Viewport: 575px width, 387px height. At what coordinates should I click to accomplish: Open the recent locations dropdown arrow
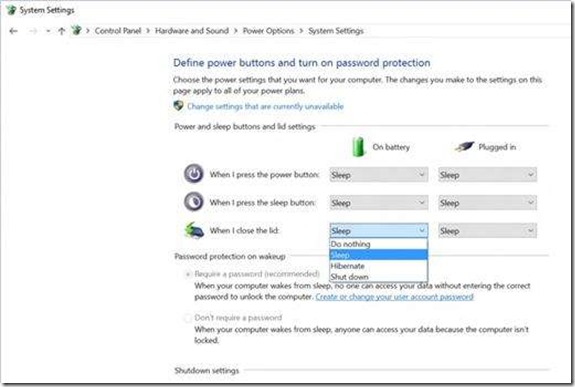click(48, 32)
